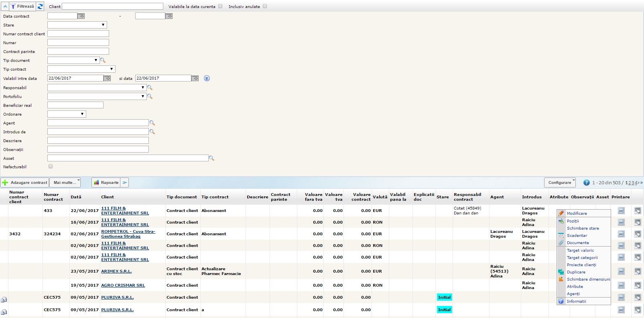644x318 pixels.
Task: Click the print icon for contract 433
Action: click(x=621, y=210)
